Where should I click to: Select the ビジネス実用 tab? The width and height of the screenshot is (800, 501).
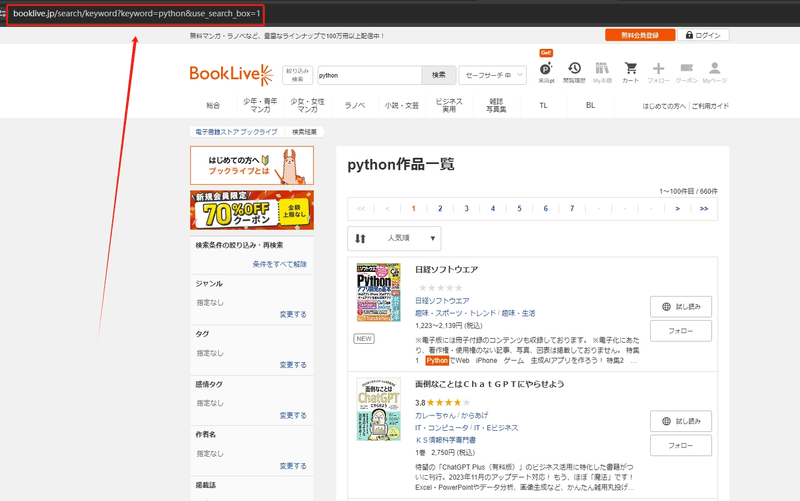coord(449,106)
